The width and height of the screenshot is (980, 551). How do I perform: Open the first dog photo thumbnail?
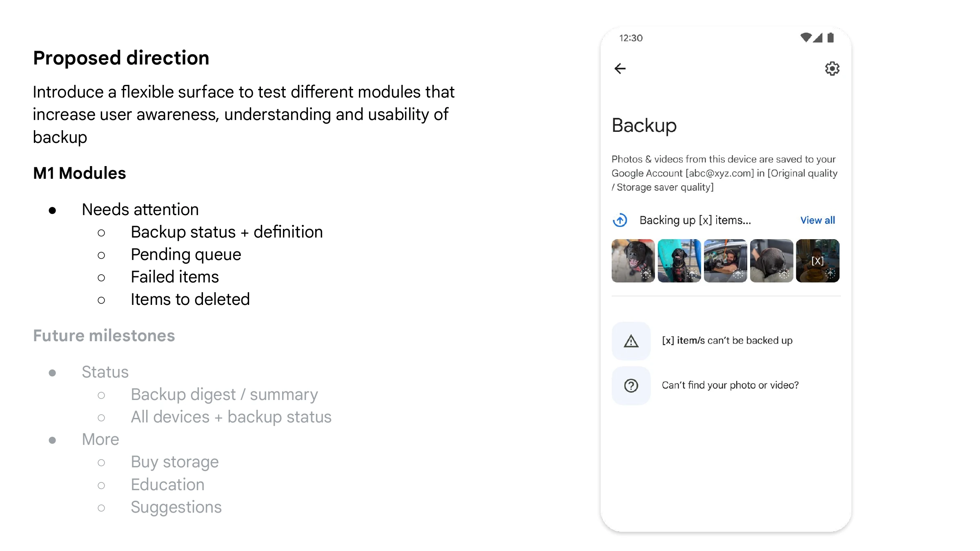tap(633, 261)
